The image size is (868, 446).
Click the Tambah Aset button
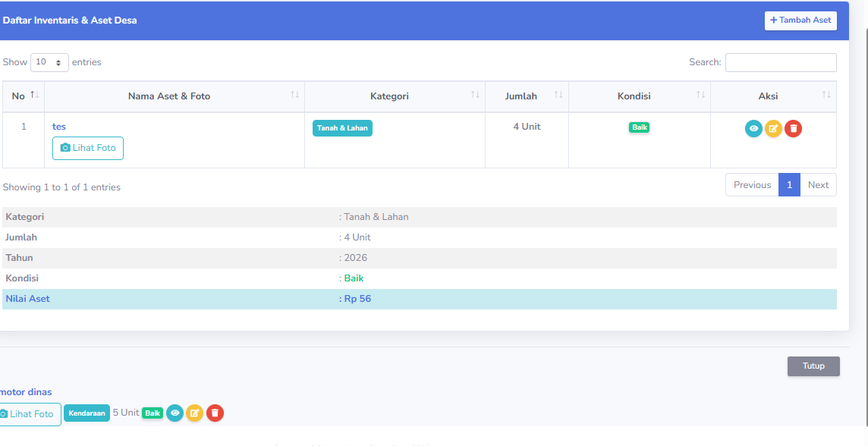[800, 20]
